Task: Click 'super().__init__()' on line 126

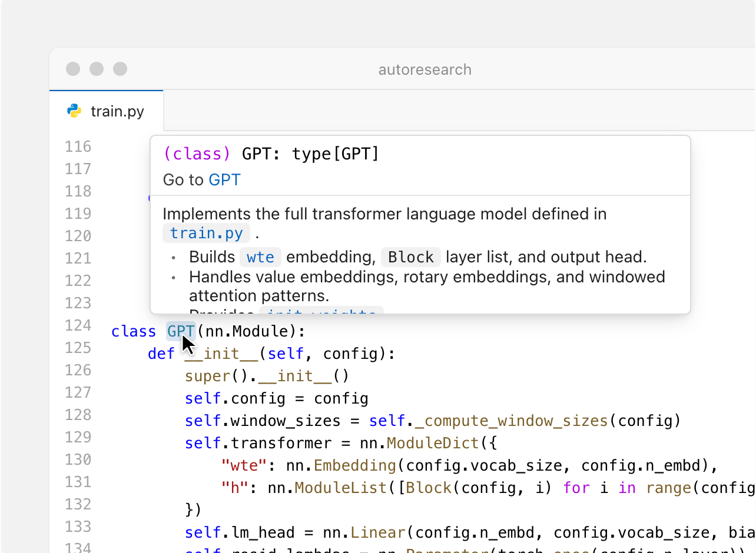Action: [x=267, y=376]
